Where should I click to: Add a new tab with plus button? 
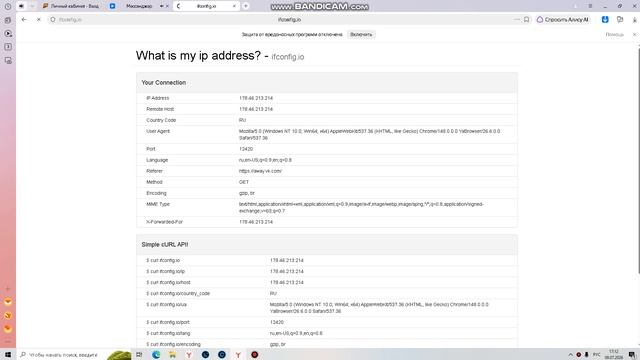click(246, 6)
